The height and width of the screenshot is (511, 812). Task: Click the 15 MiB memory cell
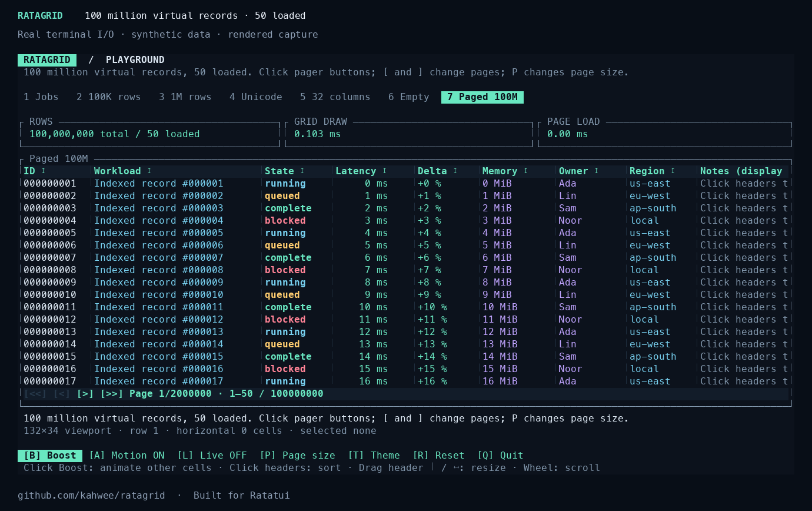[500, 369]
